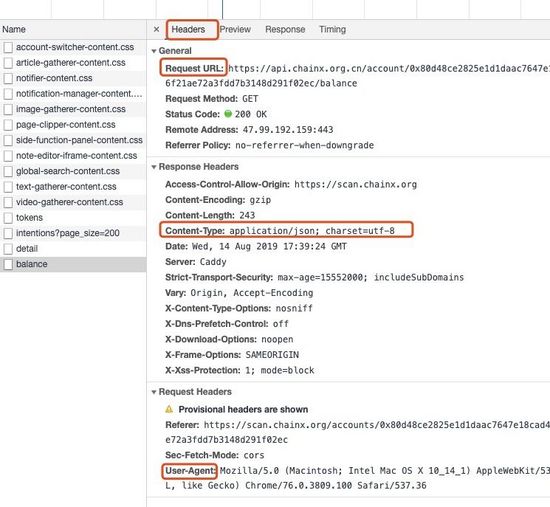This screenshot has height=507, width=550.
Task: Open the Timing tab
Action: [x=332, y=29]
